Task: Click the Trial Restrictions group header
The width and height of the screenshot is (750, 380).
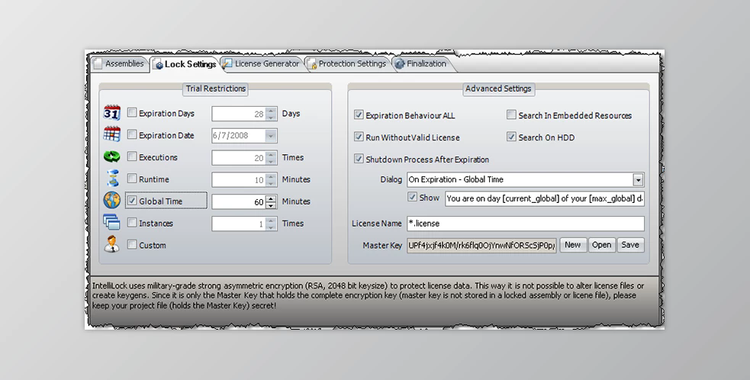Action: [216, 89]
